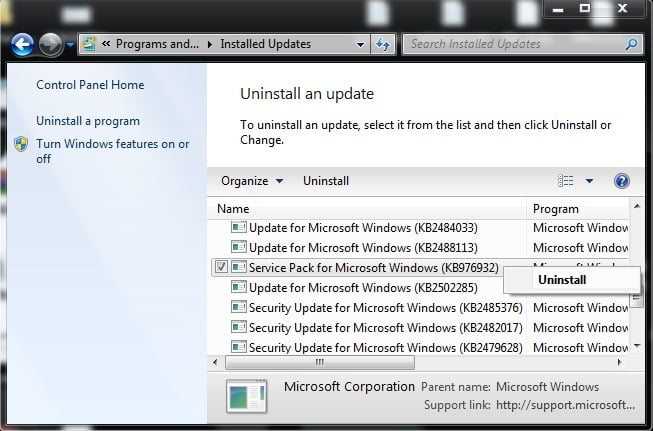Screen dimensions: 653x431
Task: Click the horizontal scrollbar thumb
Action: [x=320, y=362]
